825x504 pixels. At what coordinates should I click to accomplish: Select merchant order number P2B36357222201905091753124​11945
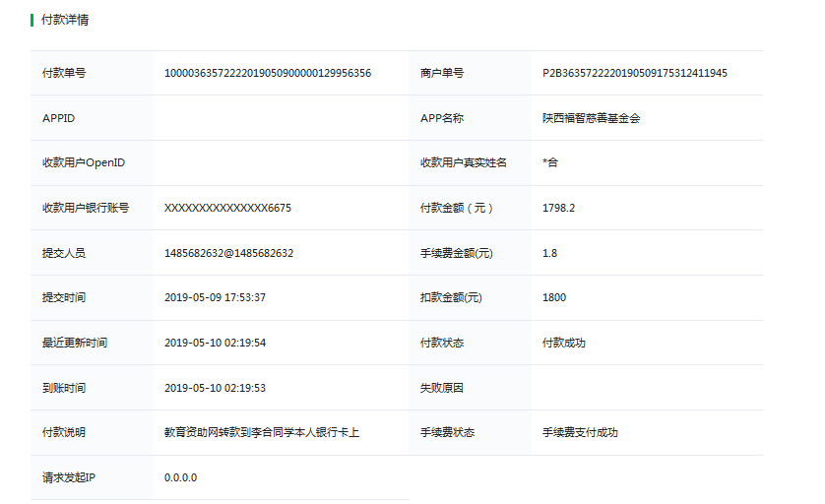pyautogui.click(x=635, y=73)
